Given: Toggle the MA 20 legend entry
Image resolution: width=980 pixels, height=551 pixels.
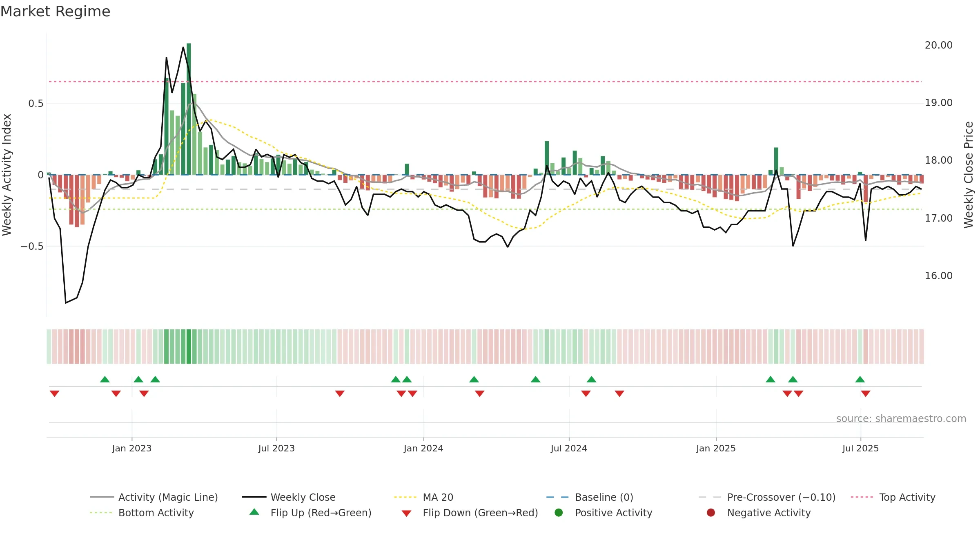Looking at the screenshot, I should 423,497.
